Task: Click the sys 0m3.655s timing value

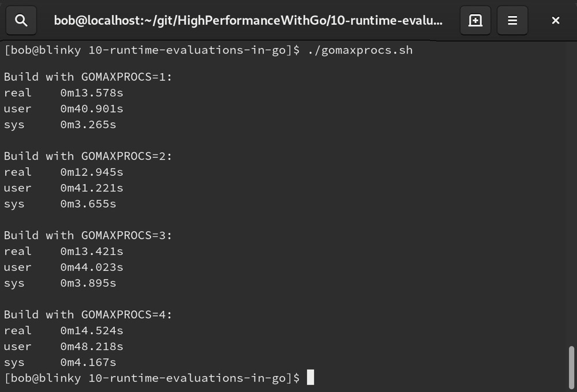Action: (88, 203)
